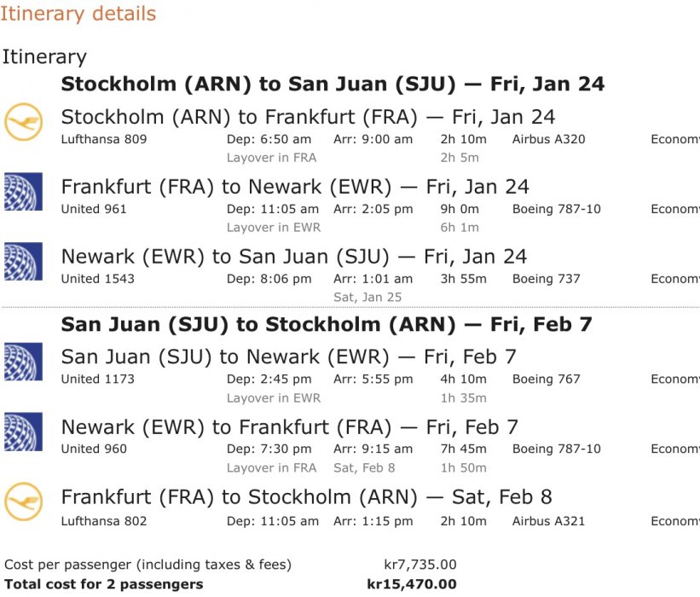
Task: Click the Lufthansa 809 flight number
Action: pos(104,139)
